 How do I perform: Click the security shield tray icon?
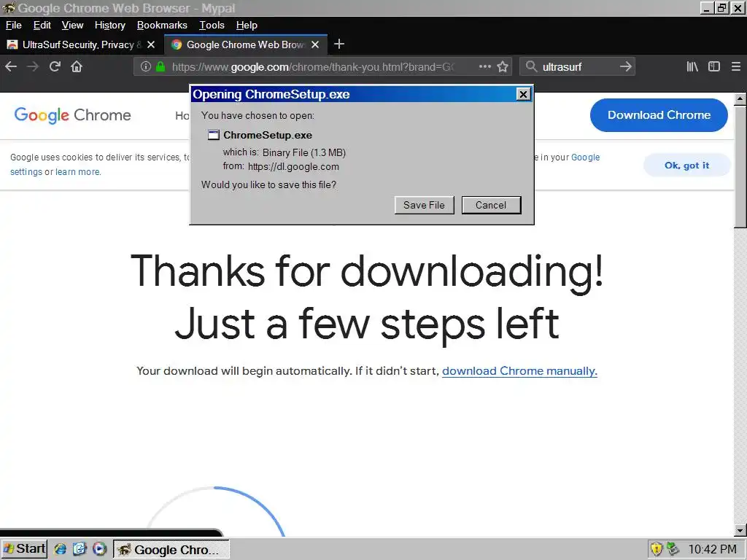657,549
